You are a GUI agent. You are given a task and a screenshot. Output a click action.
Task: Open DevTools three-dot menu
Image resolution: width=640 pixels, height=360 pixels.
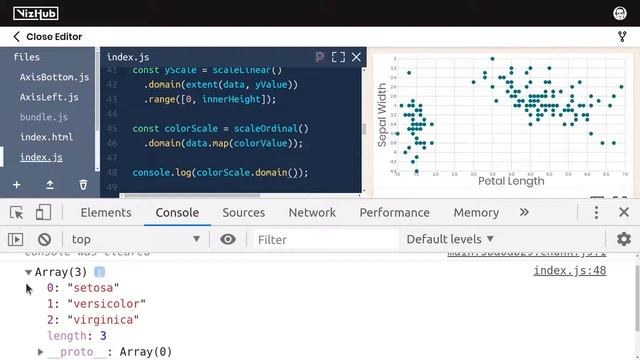click(596, 213)
